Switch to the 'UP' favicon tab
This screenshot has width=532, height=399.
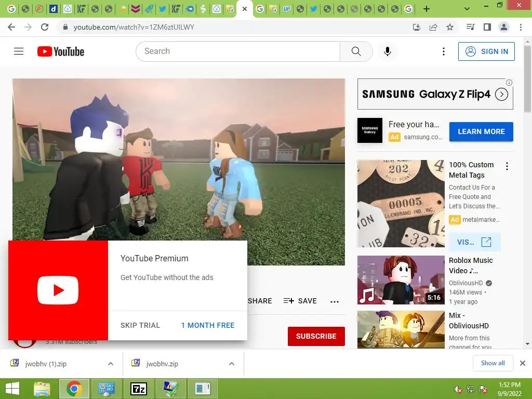(287, 9)
